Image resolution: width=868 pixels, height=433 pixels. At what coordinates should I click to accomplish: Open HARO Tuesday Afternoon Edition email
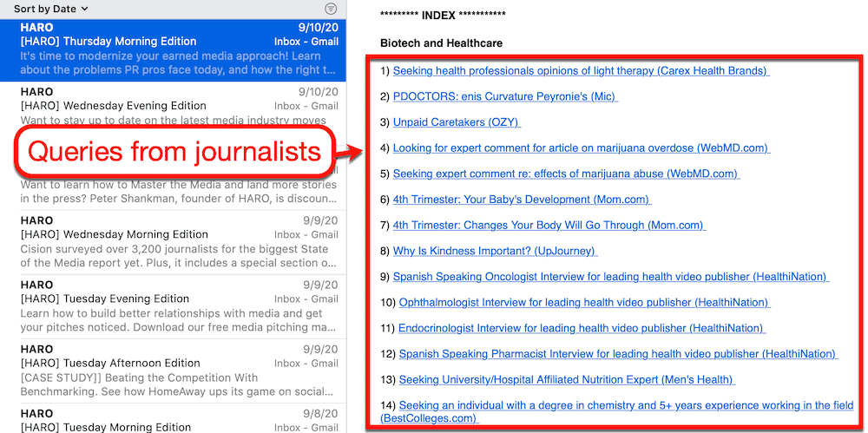pyautogui.click(x=174, y=364)
